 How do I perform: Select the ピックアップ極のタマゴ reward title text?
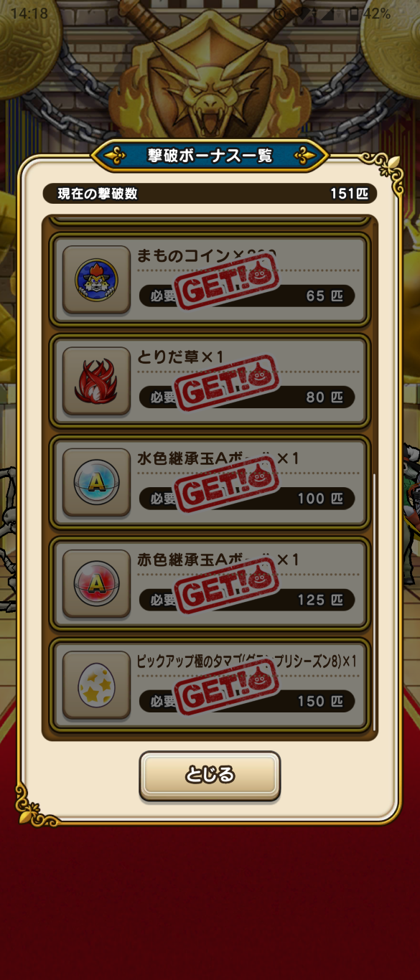pos(246,660)
